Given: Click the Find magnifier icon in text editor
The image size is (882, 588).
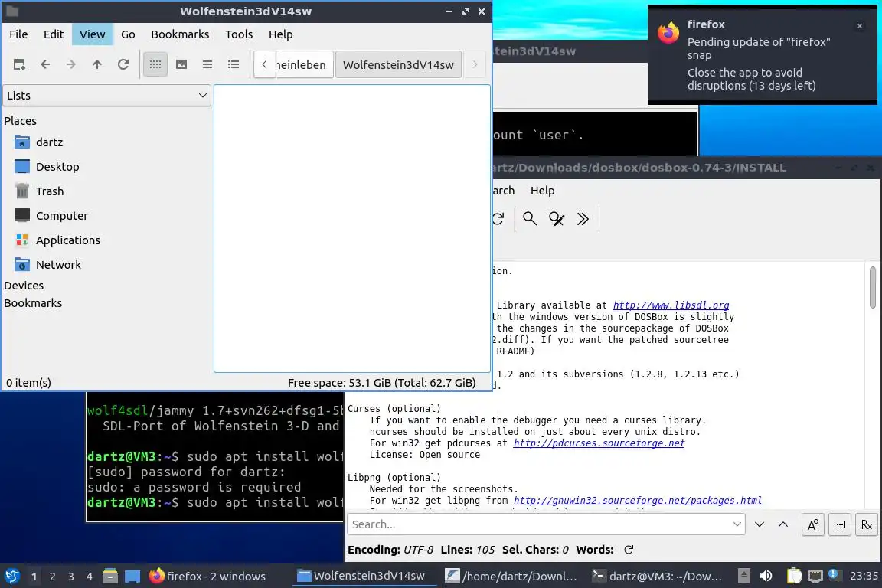Looking at the screenshot, I should tap(530, 218).
